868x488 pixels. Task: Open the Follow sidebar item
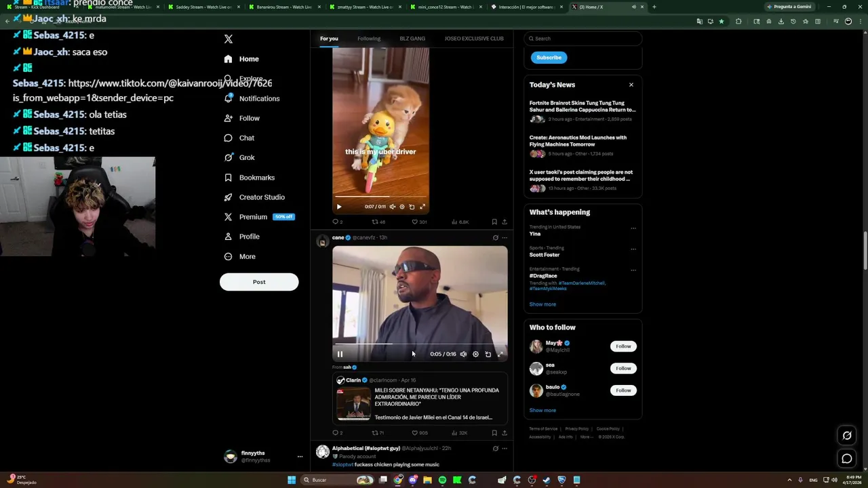click(242, 118)
